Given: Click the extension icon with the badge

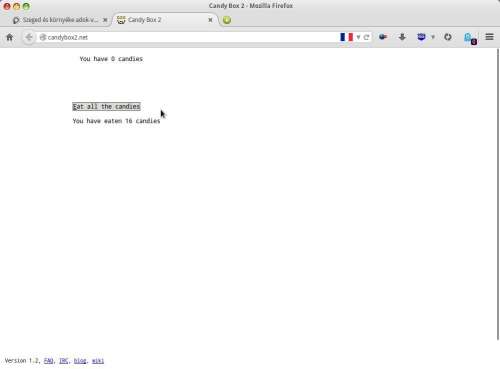Looking at the screenshot, I should point(470,38).
